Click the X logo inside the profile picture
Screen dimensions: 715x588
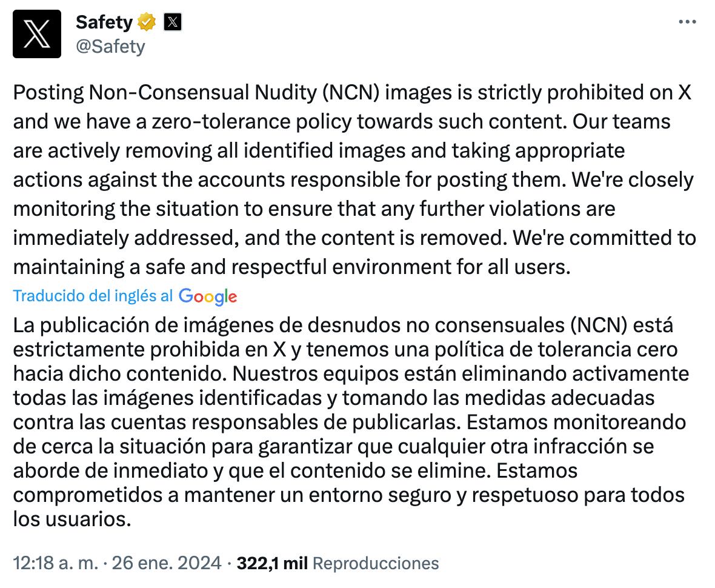click(x=37, y=34)
